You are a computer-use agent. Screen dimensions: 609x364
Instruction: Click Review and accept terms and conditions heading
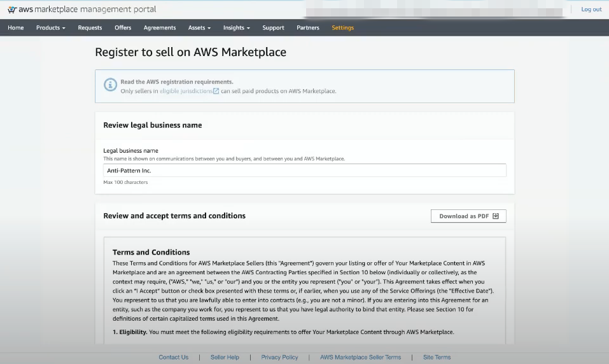[174, 216]
